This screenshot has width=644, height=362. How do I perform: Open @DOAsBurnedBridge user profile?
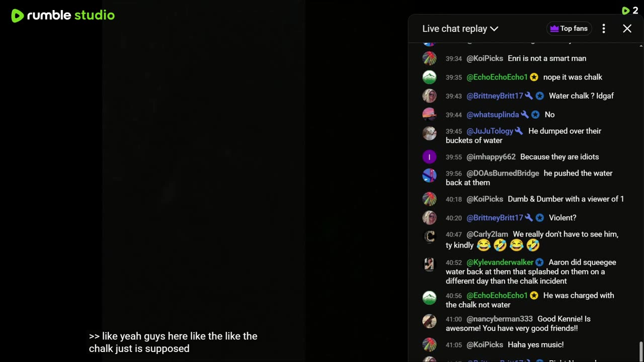pos(503,173)
